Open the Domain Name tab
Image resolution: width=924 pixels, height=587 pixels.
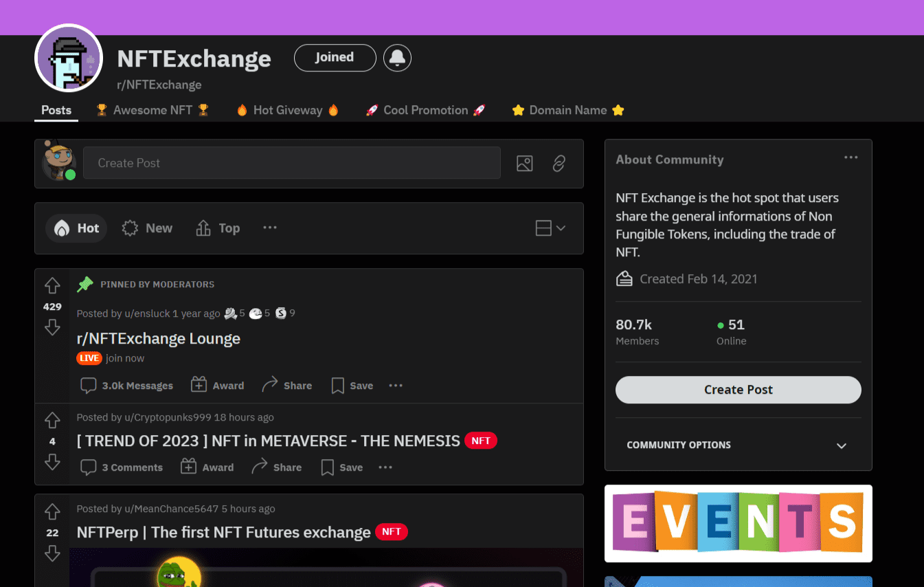coord(568,110)
